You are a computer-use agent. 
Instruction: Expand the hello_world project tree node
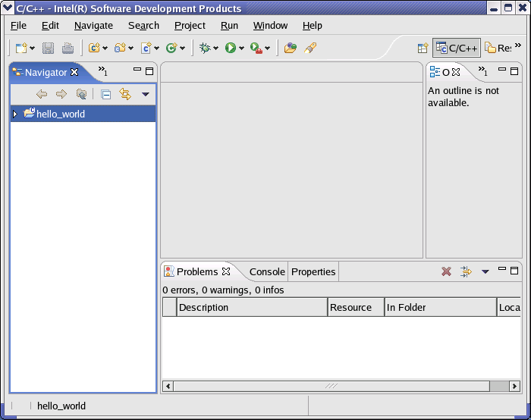14,114
